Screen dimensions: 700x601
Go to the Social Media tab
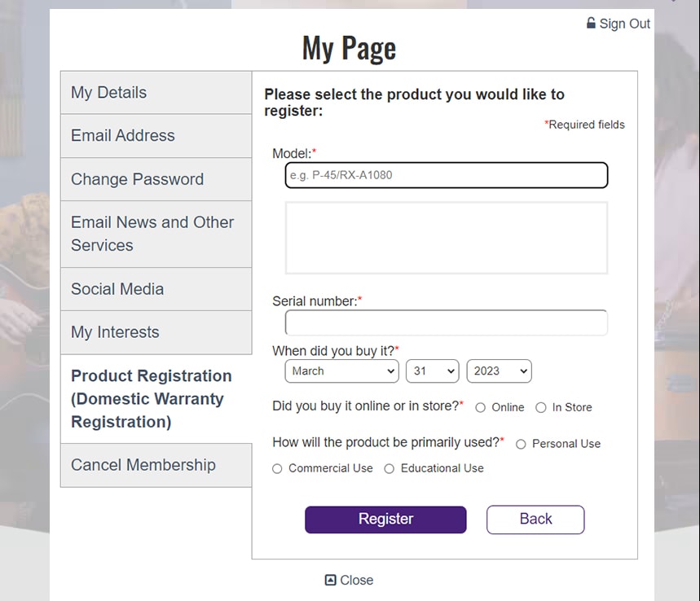click(156, 289)
